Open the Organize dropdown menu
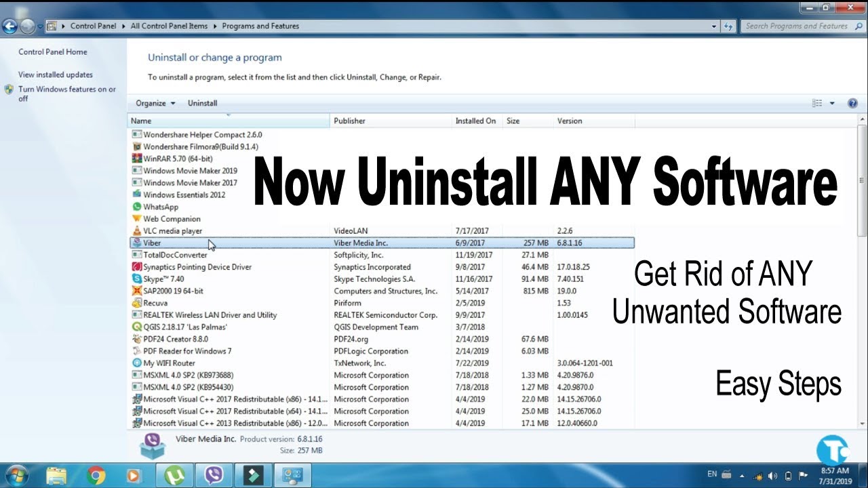 point(155,103)
